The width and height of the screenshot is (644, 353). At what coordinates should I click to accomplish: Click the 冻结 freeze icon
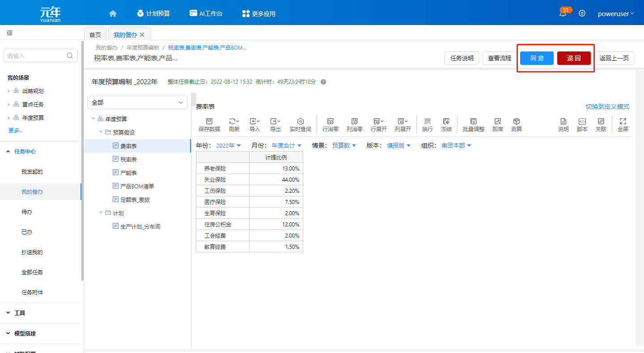446,124
